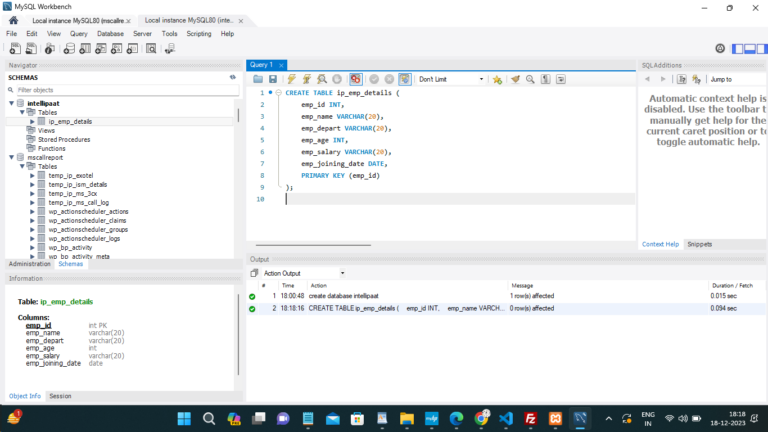Expand the temp_ip_exotel table

click(32, 175)
